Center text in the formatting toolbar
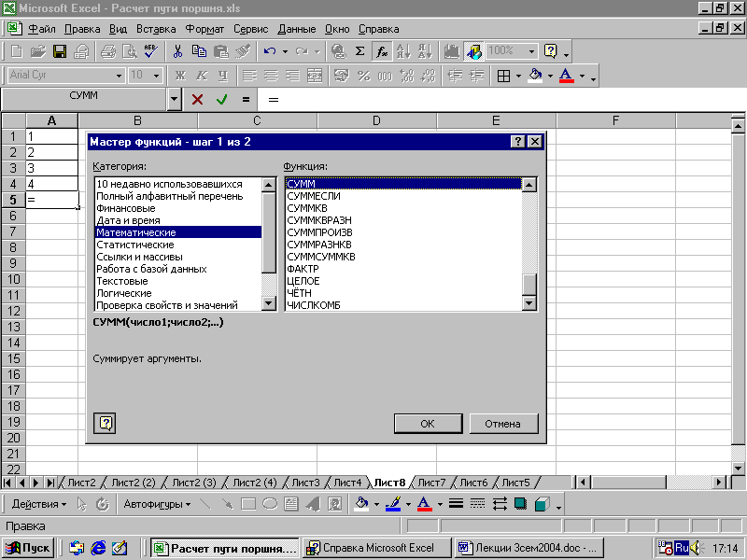The image size is (747, 560). (272, 76)
